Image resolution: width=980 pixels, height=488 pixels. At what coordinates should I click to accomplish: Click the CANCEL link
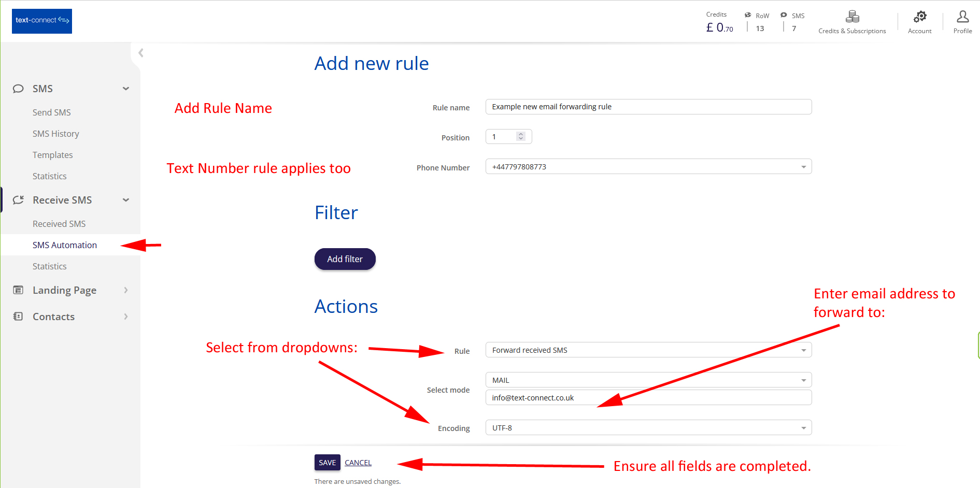(358, 462)
